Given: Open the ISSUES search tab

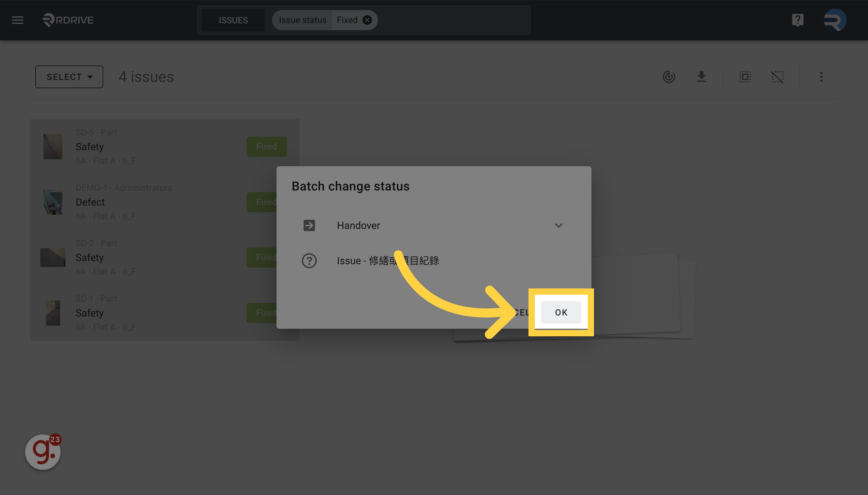Looking at the screenshot, I should pos(233,20).
